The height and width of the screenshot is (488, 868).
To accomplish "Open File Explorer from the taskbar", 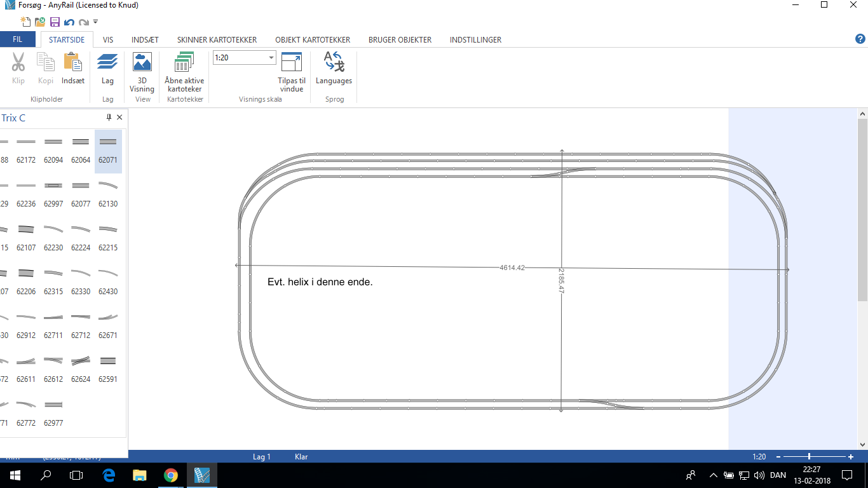I will pyautogui.click(x=140, y=475).
